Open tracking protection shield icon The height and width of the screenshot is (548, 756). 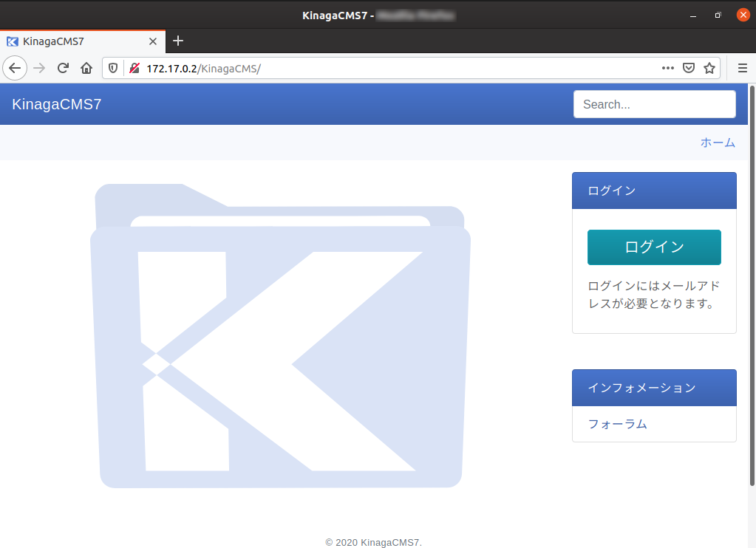[113, 68]
